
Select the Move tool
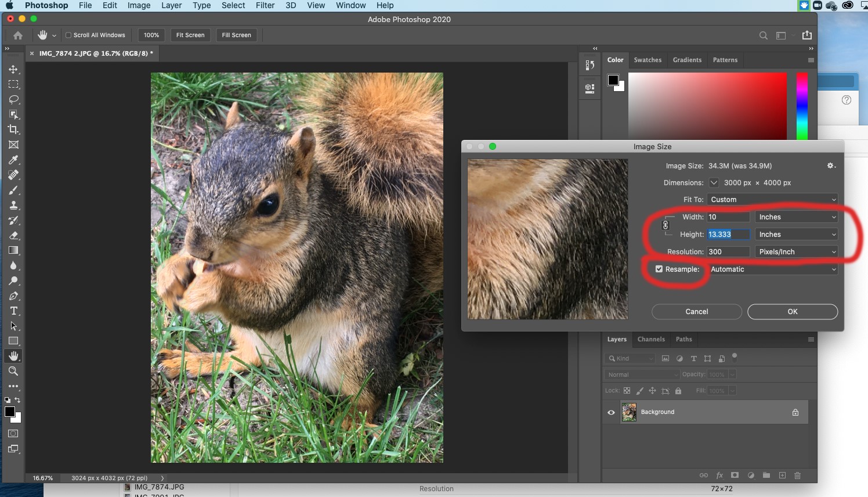pos(13,69)
